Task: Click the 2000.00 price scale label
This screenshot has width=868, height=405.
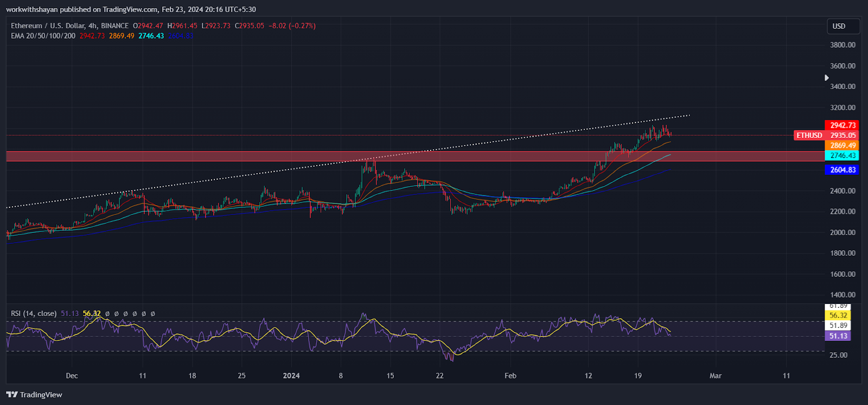Action: tap(843, 232)
